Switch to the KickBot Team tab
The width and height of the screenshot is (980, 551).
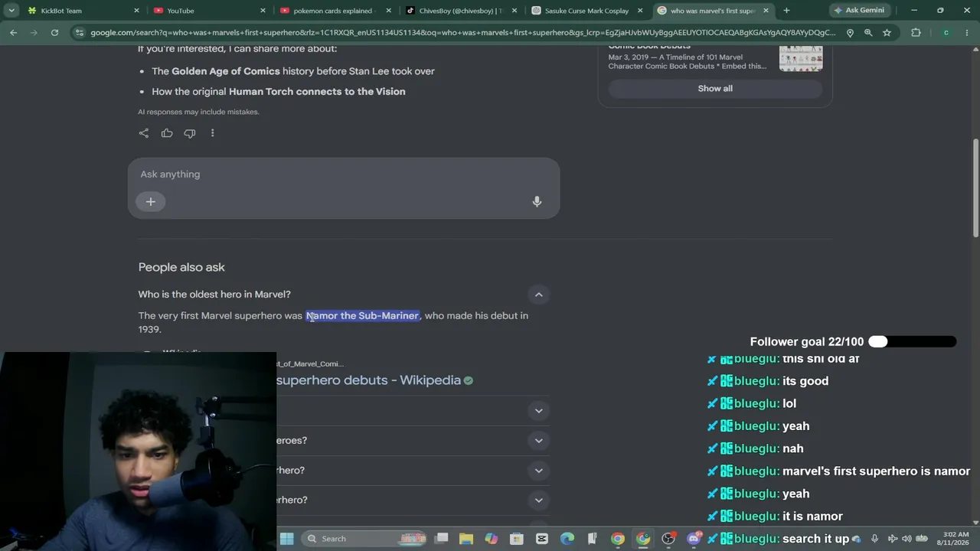point(84,11)
